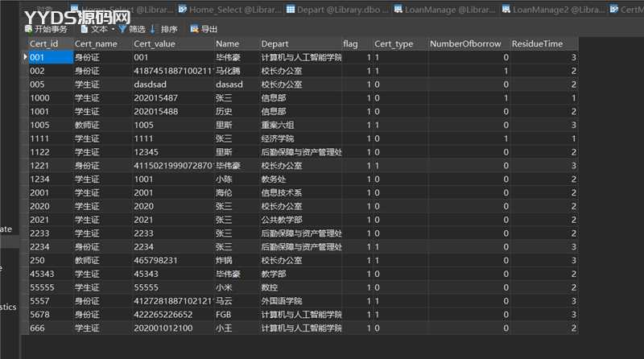Click the 排序 sort icon
Image resolution: width=644 pixels, height=359 pixels.
coord(154,29)
